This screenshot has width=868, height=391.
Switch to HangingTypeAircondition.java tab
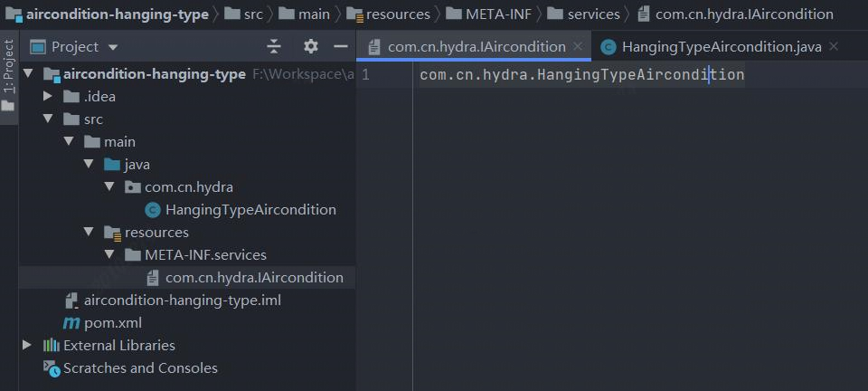(x=722, y=47)
